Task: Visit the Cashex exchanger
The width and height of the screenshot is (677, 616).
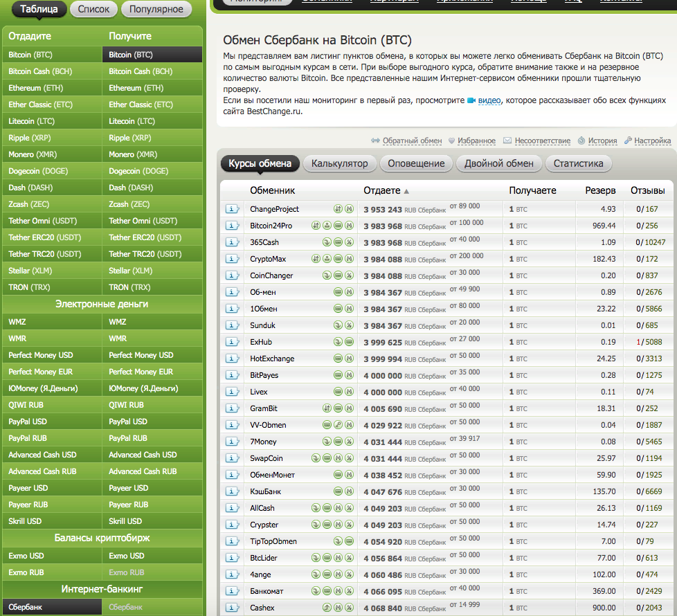Action: point(262,608)
